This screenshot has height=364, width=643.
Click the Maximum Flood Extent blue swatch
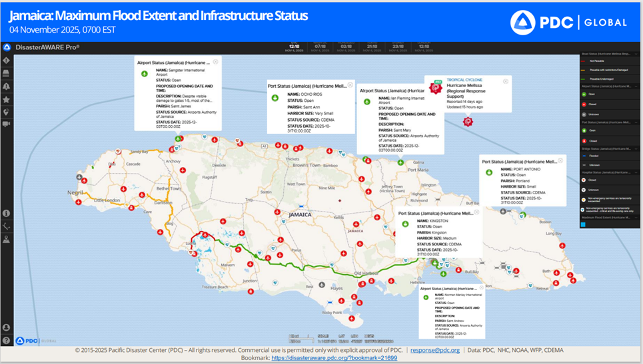pos(583,225)
